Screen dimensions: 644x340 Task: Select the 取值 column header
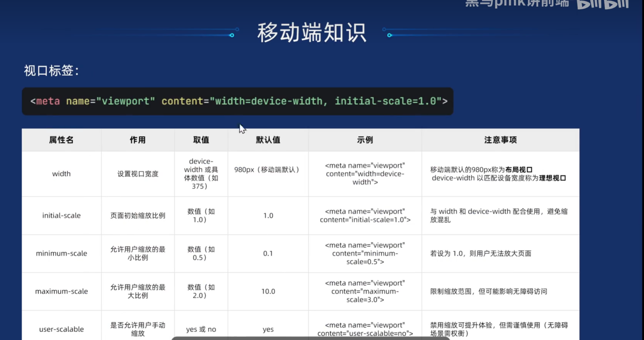pos(201,140)
